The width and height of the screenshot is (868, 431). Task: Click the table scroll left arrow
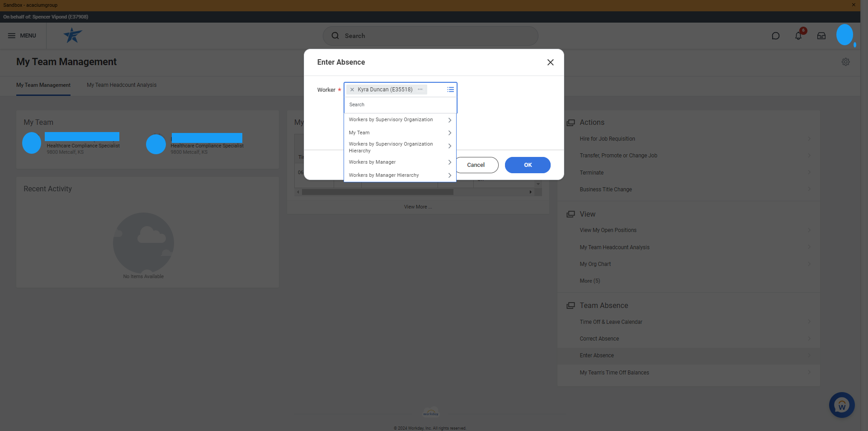[298, 192]
